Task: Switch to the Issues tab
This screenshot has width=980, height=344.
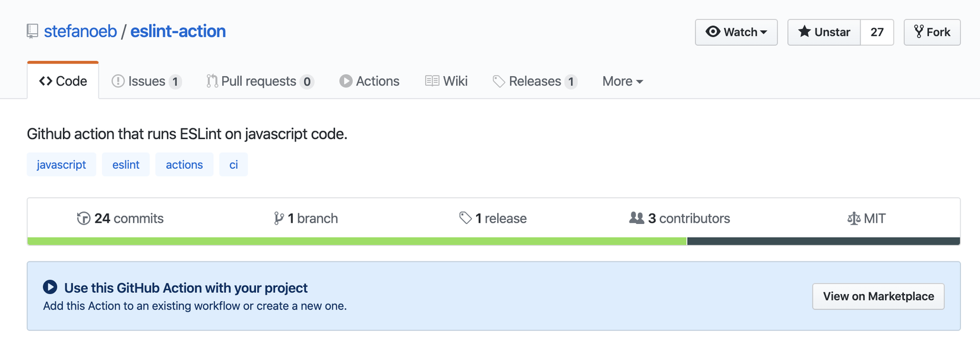Action: [146, 81]
